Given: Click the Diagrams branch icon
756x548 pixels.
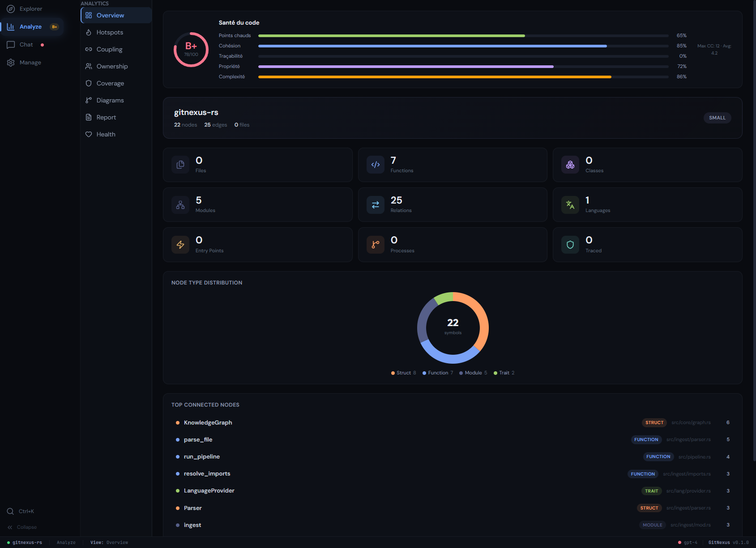Looking at the screenshot, I should 89,100.
